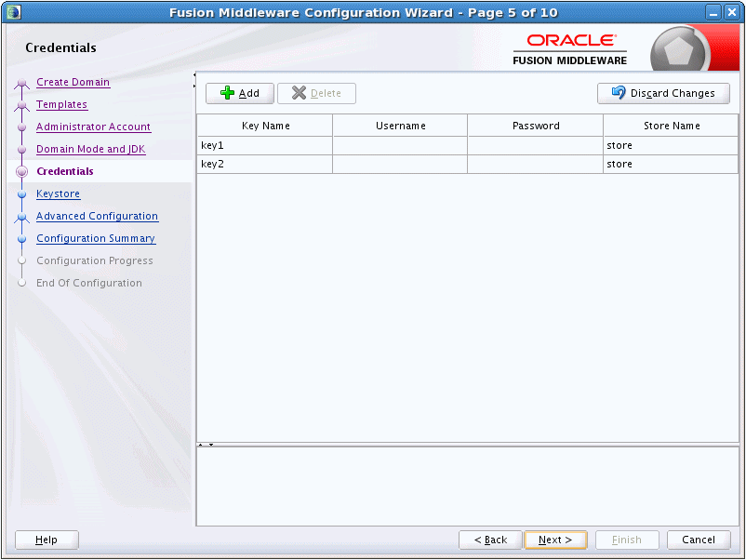Open the Create Domain step link
Image resolution: width=746 pixels, height=560 pixels.
coord(73,82)
